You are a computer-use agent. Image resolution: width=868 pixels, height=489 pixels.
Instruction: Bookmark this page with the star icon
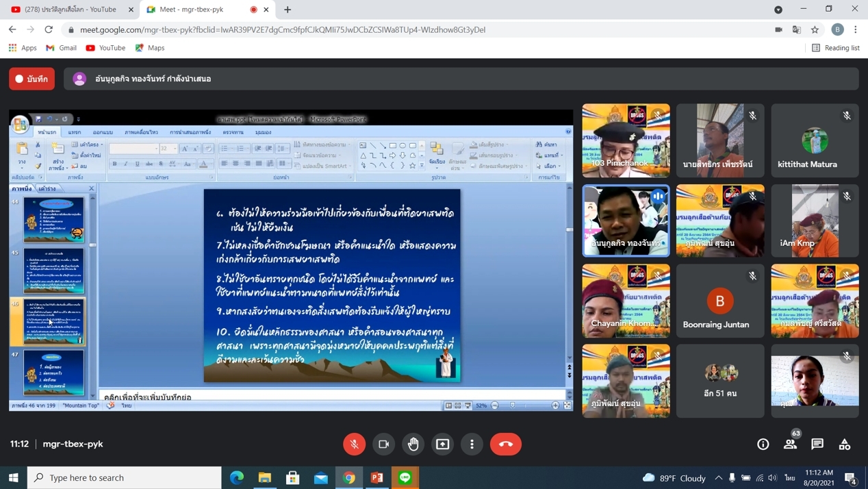pyautogui.click(x=815, y=29)
